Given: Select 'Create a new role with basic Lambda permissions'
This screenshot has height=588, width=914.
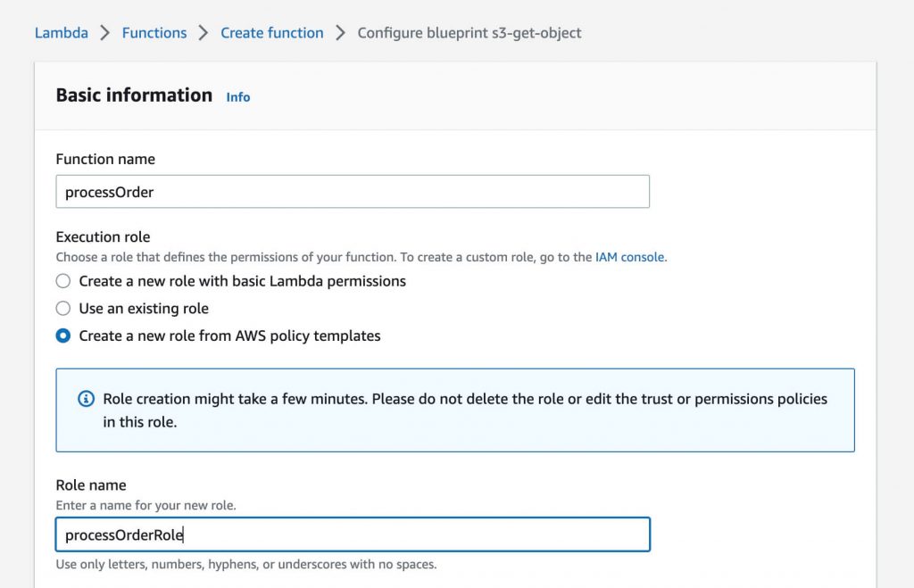Looking at the screenshot, I should tap(63, 281).
